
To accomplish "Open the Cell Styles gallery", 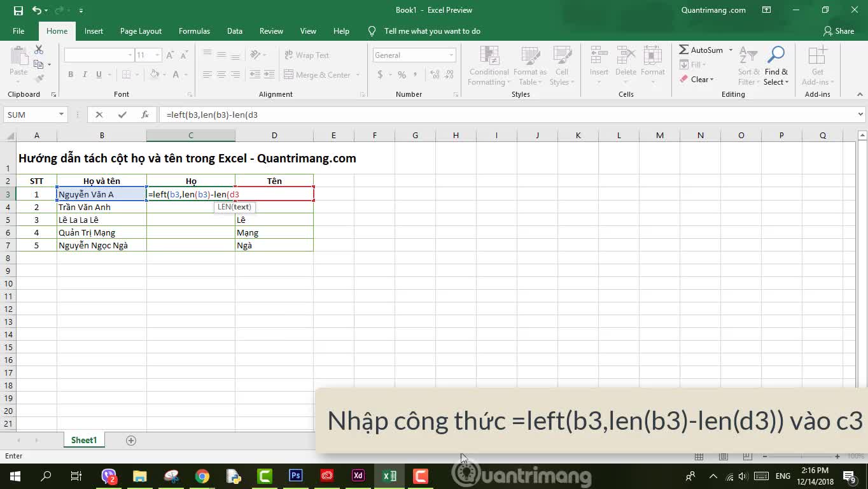I will [561, 66].
